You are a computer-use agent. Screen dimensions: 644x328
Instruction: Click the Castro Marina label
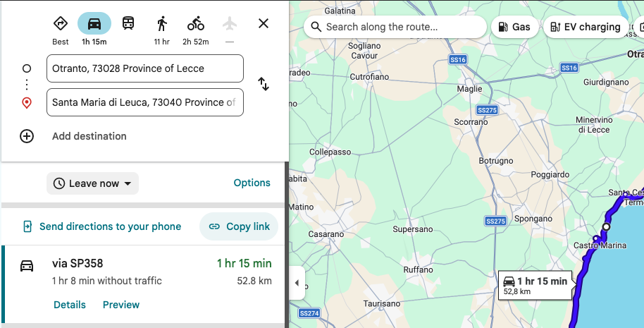click(600, 245)
